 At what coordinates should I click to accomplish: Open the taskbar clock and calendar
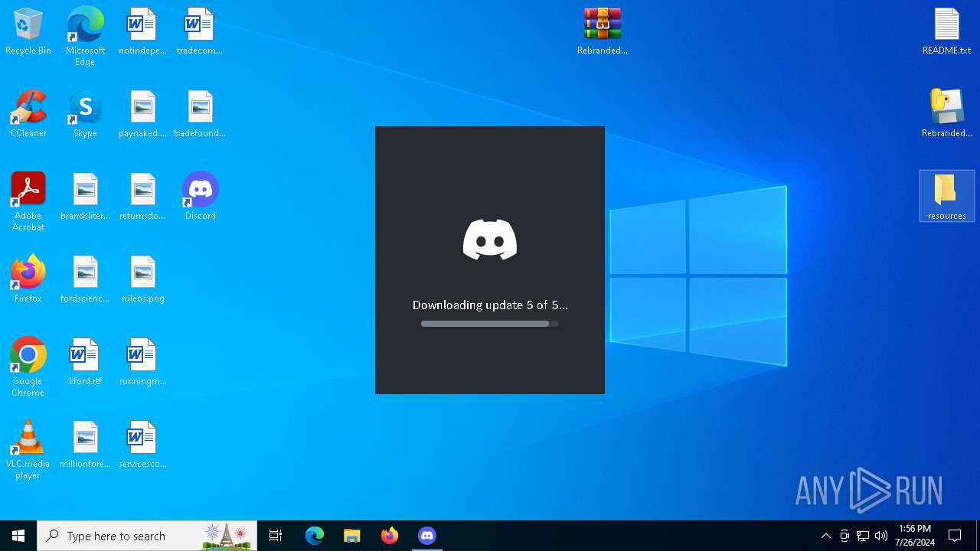[x=915, y=536]
